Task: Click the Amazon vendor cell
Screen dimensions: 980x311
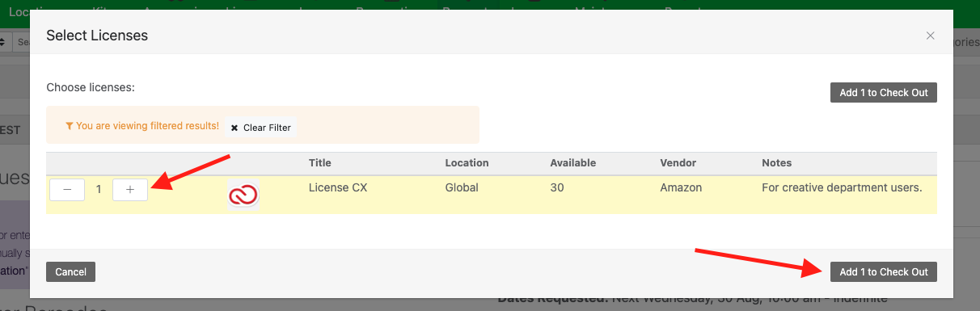Action: coord(681,187)
